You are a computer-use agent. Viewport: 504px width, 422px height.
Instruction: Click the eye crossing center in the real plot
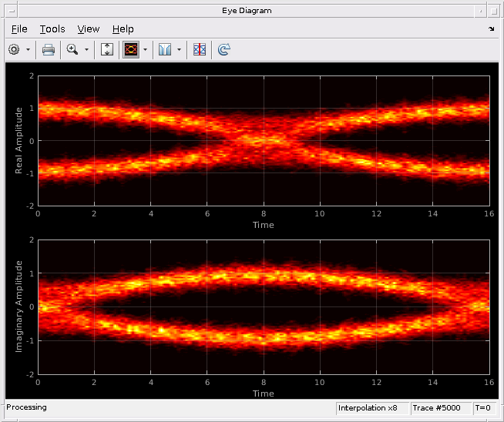pos(264,140)
